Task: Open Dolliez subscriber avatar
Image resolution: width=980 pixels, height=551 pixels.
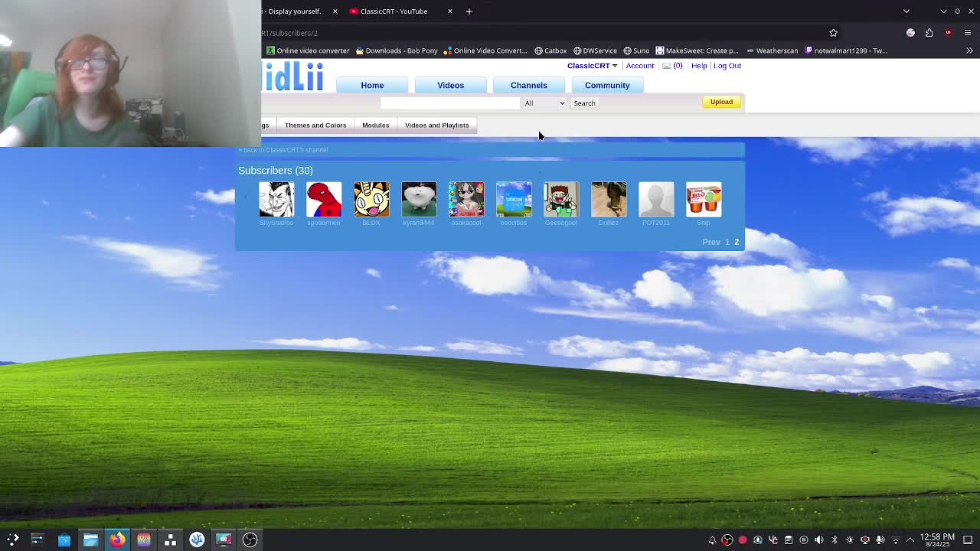Action: click(609, 200)
